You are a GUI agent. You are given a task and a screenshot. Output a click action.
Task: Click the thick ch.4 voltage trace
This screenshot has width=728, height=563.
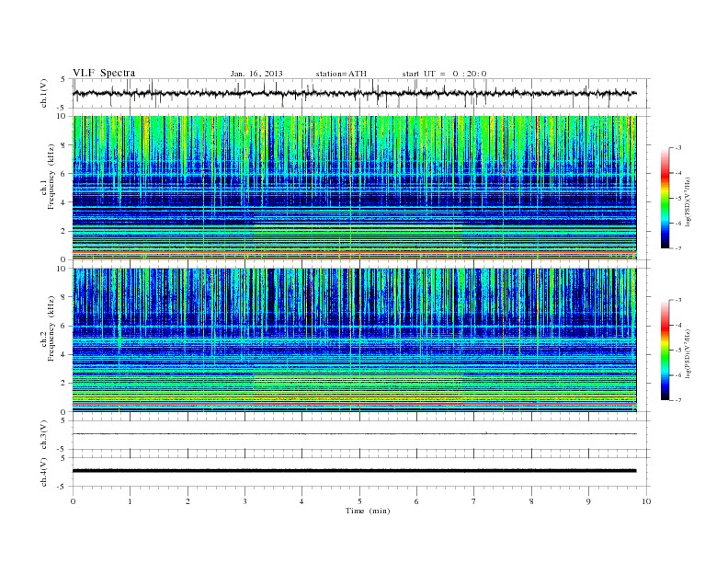coord(355,471)
